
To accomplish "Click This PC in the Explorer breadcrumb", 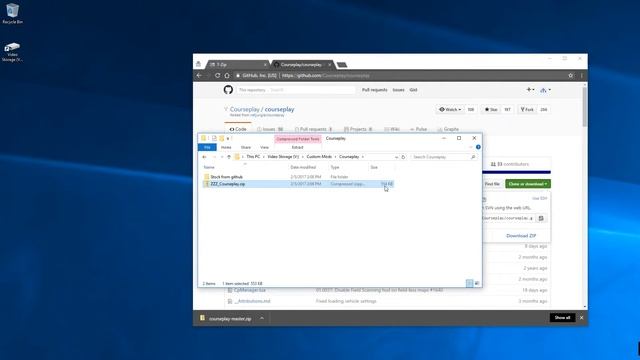I will (x=253, y=157).
